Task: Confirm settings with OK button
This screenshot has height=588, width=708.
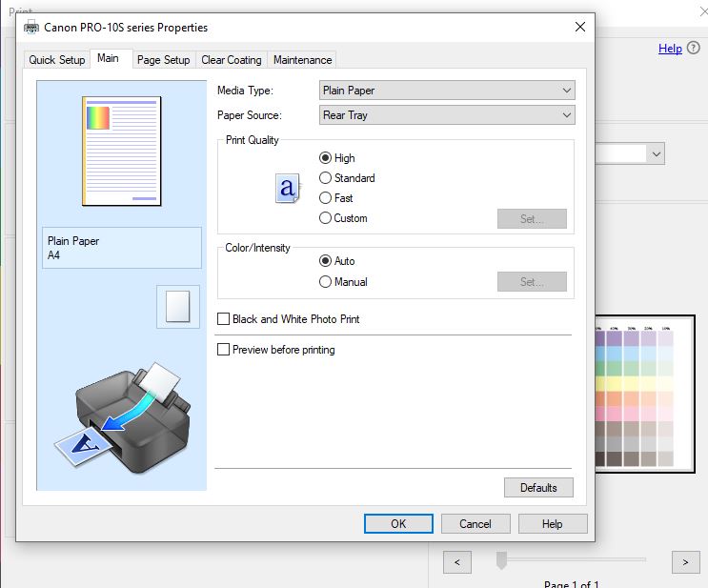Action: click(x=398, y=523)
